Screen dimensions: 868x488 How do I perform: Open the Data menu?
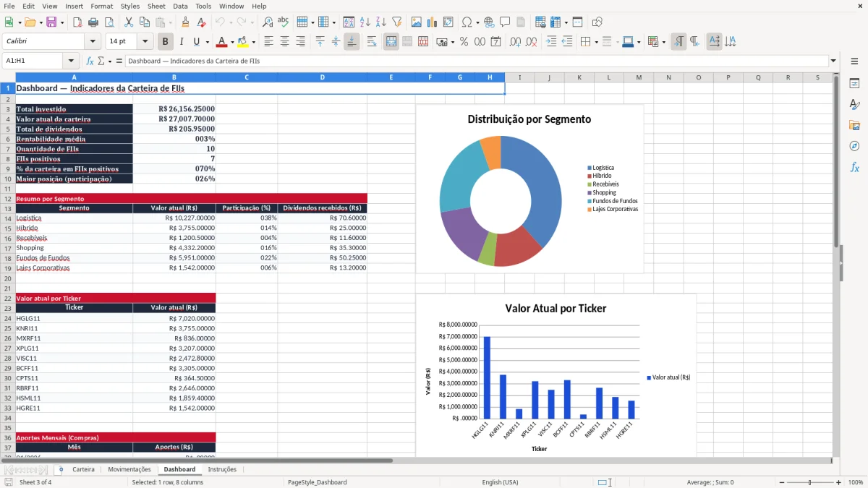tap(180, 6)
